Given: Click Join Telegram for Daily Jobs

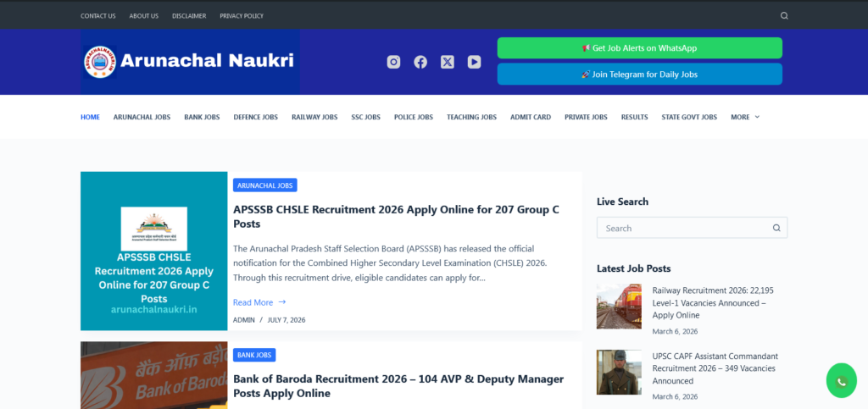Looking at the screenshot, I should tap(639, 74).
